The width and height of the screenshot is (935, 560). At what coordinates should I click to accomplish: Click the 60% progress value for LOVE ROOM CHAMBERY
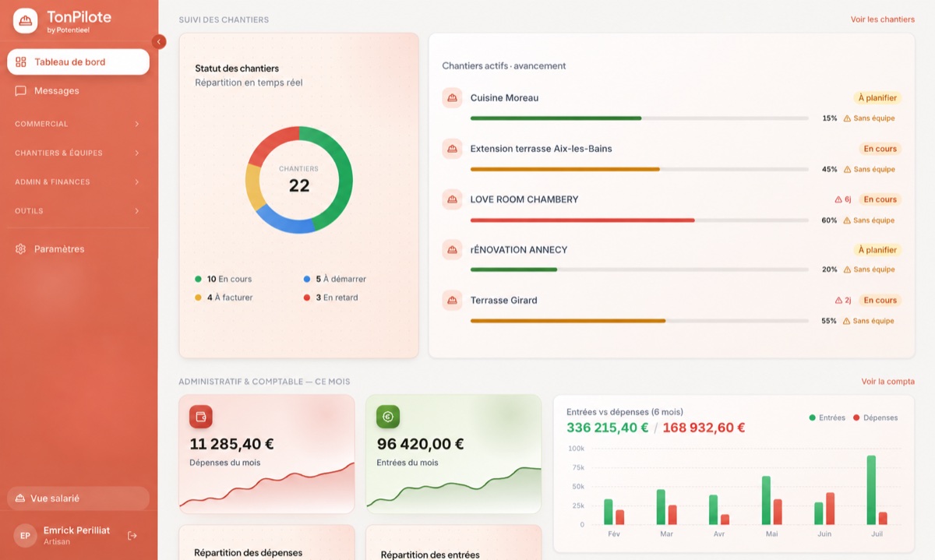(x=829, y=220)
